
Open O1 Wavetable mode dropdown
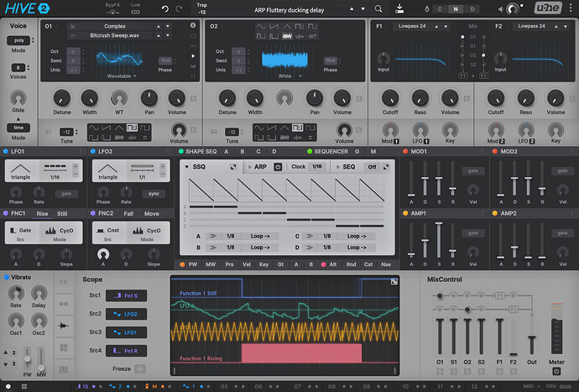click(x=122, y=76)
